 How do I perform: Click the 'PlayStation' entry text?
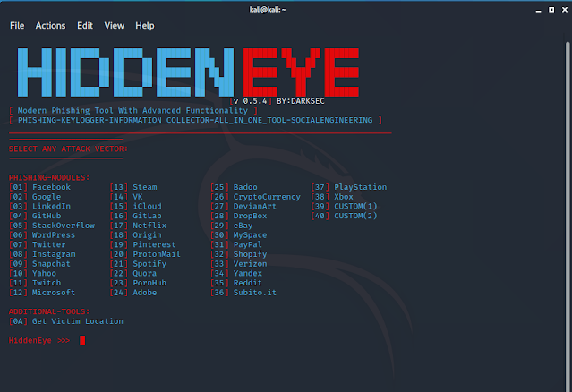click(361, 187)
